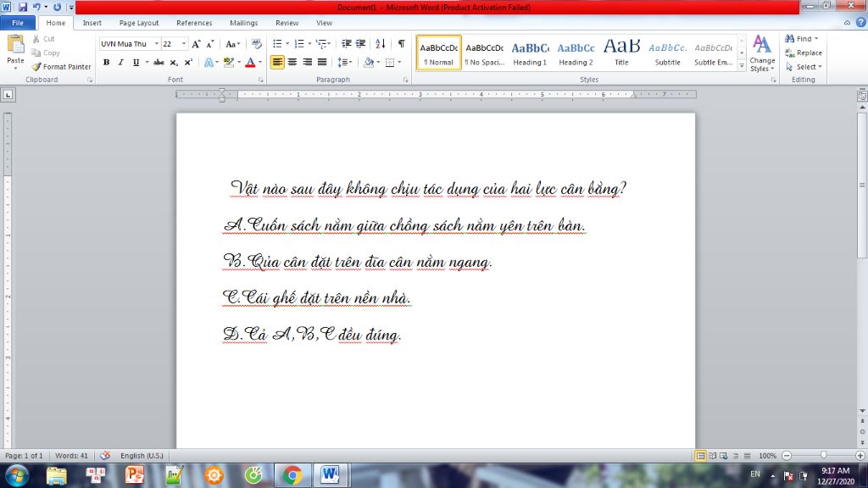This screenshot has width=868, height=488.
Task: Start a numbered list
Action: point(299,44)
